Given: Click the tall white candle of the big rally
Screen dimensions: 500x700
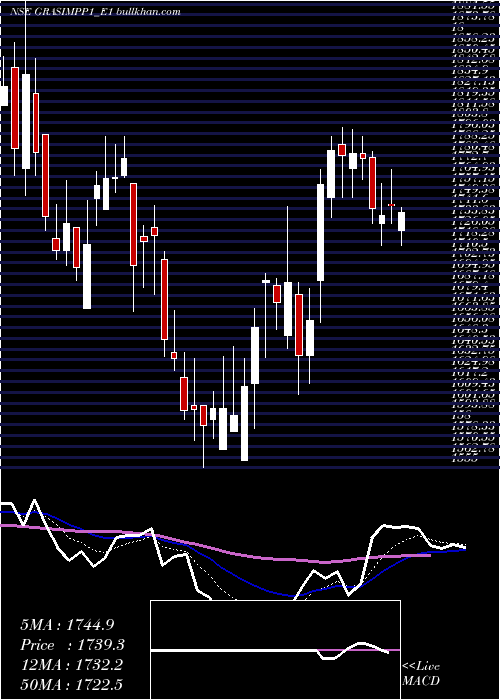Looking at the screenshot, I should pos(321,233).
